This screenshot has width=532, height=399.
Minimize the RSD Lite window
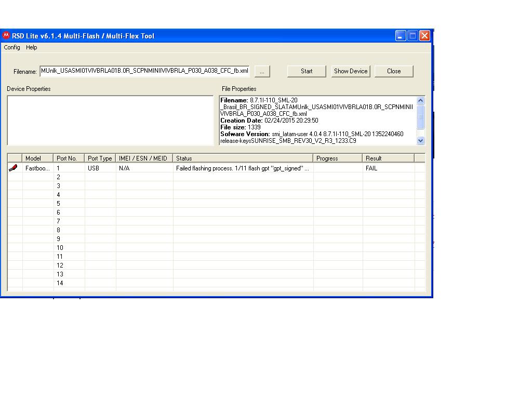point(401,36)
